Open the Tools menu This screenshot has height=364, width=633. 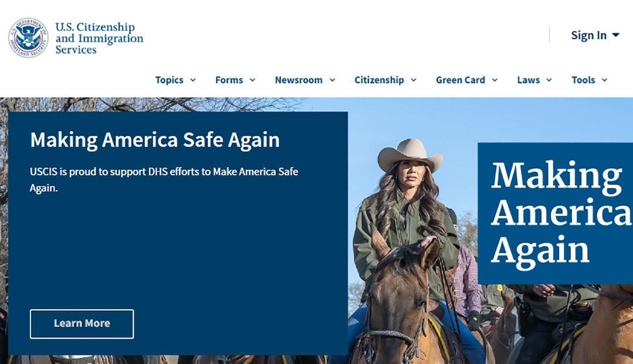coord(583,80)
